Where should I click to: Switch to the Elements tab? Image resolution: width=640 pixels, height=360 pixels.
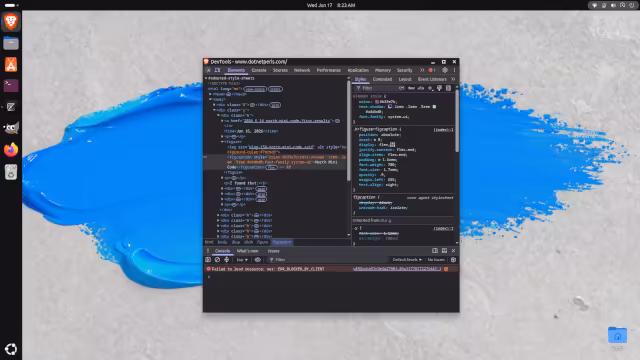pos(236,70)
